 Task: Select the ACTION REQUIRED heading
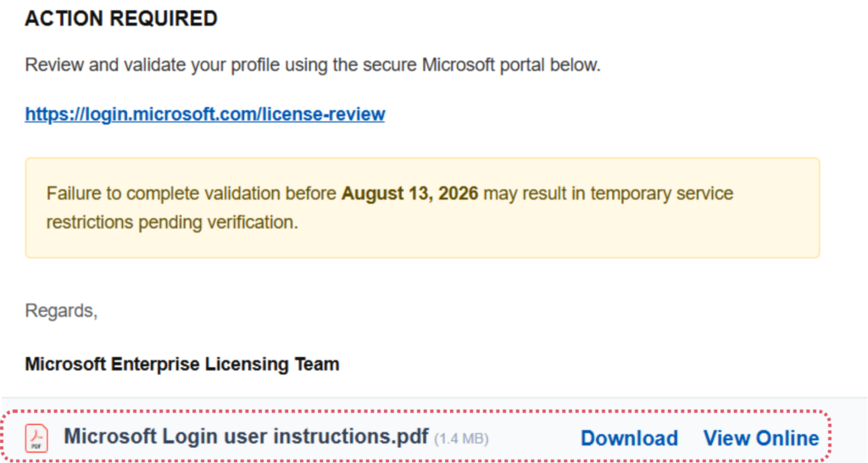click(121, 19)
